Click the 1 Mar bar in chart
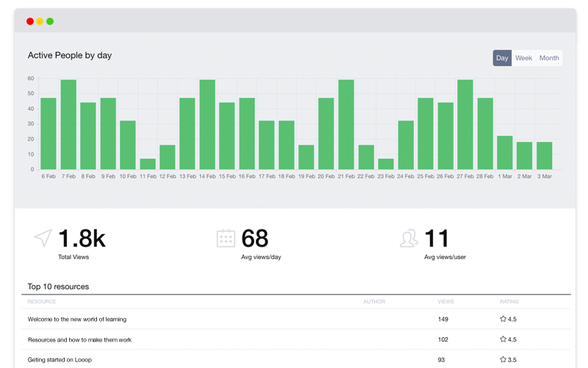588x368 pixels. tap(505, 153)
